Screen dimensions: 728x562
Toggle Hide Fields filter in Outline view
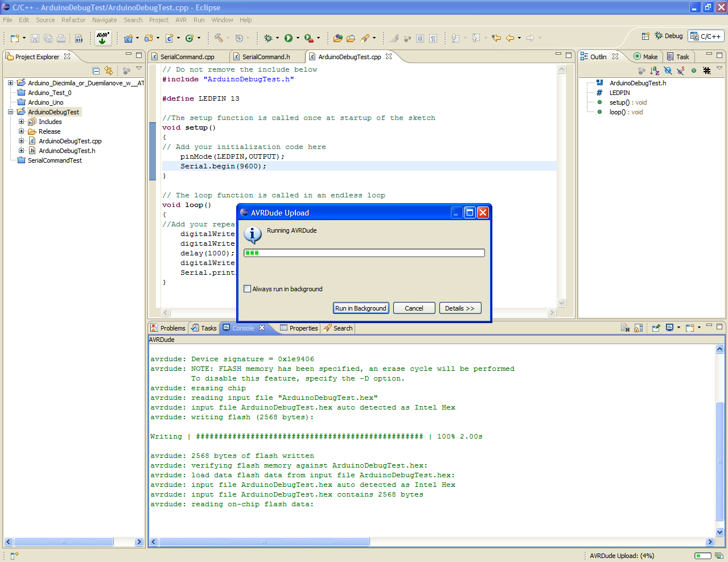click(x=668, y=71)
